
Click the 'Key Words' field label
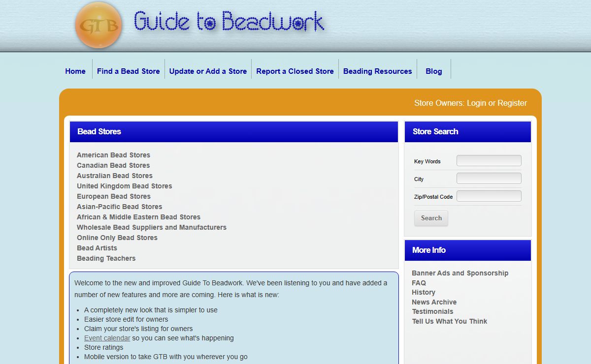click(x=427, y=161)
